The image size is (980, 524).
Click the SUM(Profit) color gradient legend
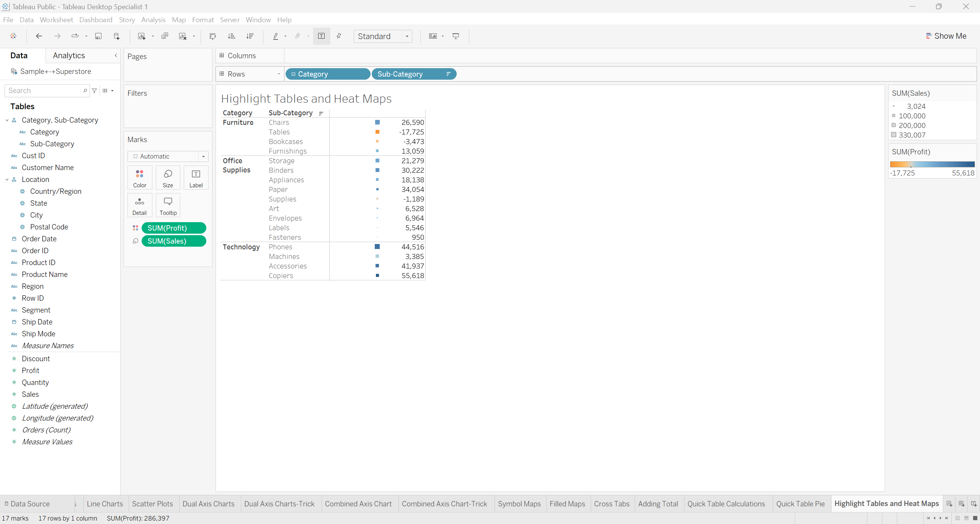click(x=932, y=164)
